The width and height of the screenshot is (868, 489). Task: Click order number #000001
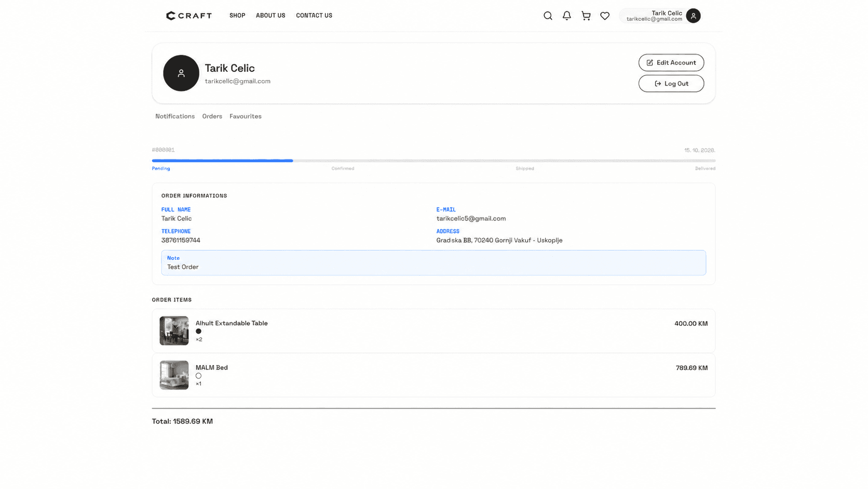point(163,150)
